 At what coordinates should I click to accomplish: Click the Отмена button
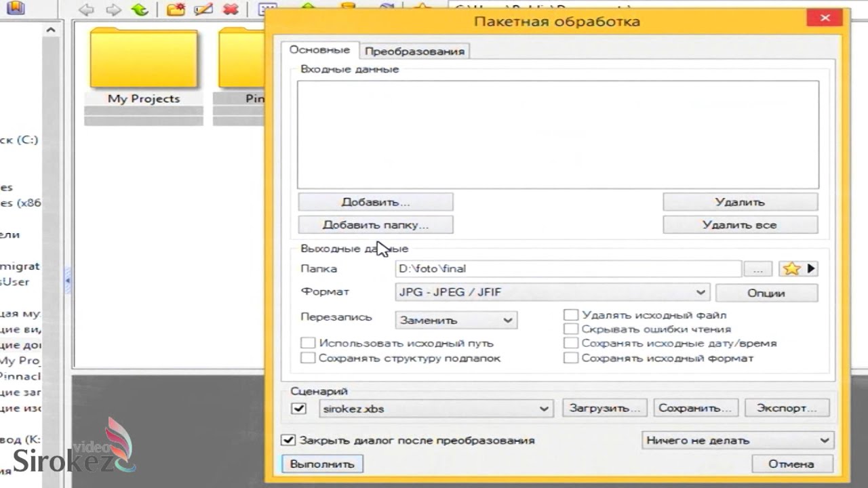(x=791, y=464)
